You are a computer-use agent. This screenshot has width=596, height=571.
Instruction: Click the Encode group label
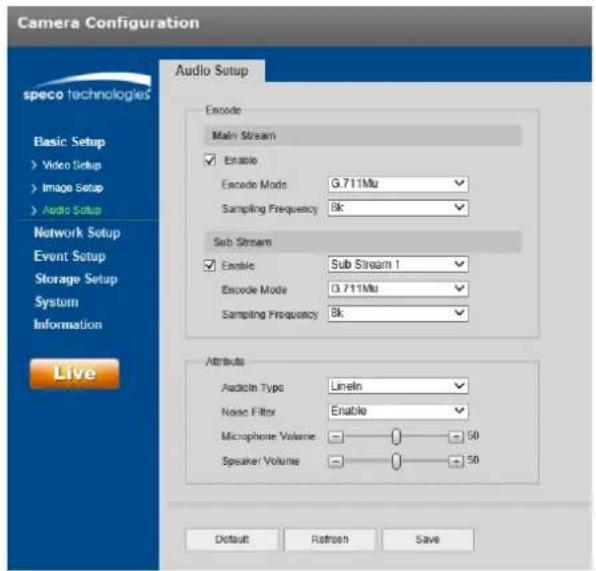[x=224, y=110]
